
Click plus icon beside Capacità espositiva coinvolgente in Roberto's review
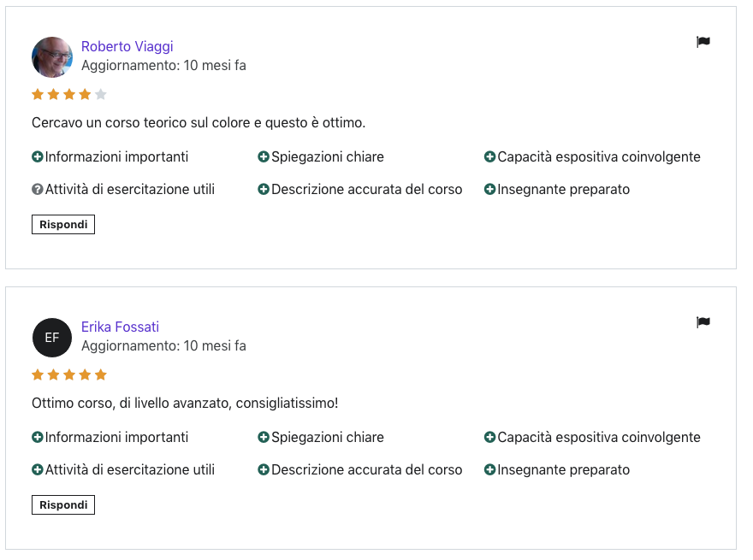point(489,157)
